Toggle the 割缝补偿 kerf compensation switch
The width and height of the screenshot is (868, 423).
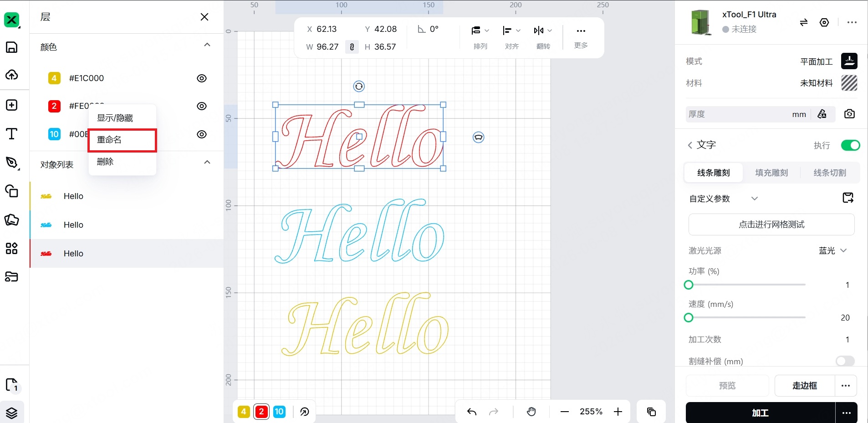tap(845, 361)
